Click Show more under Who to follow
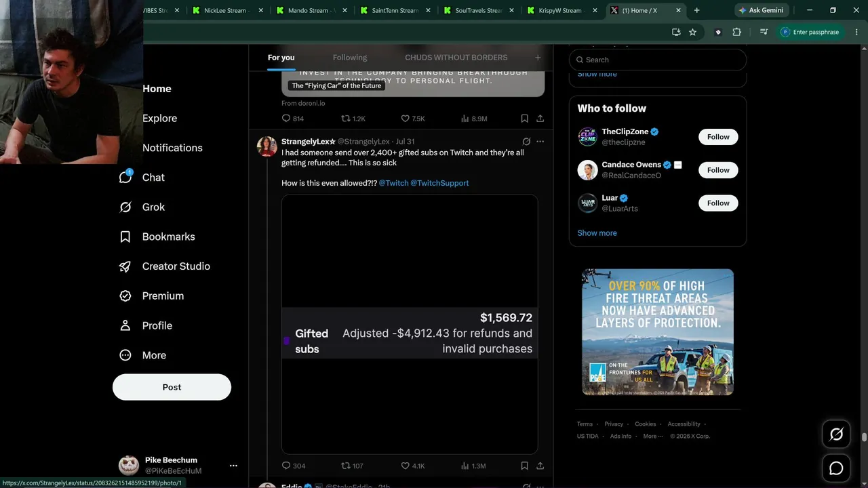 pos(597,233)
